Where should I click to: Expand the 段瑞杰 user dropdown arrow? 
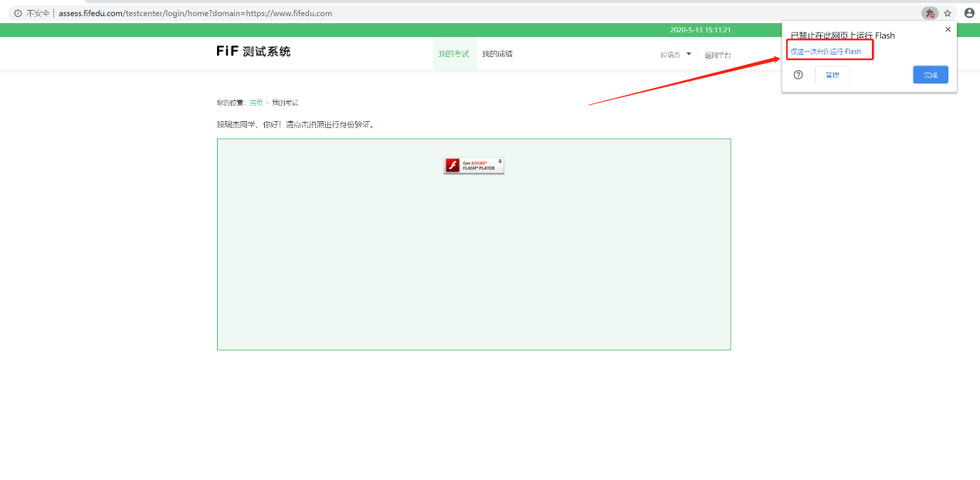689,54
